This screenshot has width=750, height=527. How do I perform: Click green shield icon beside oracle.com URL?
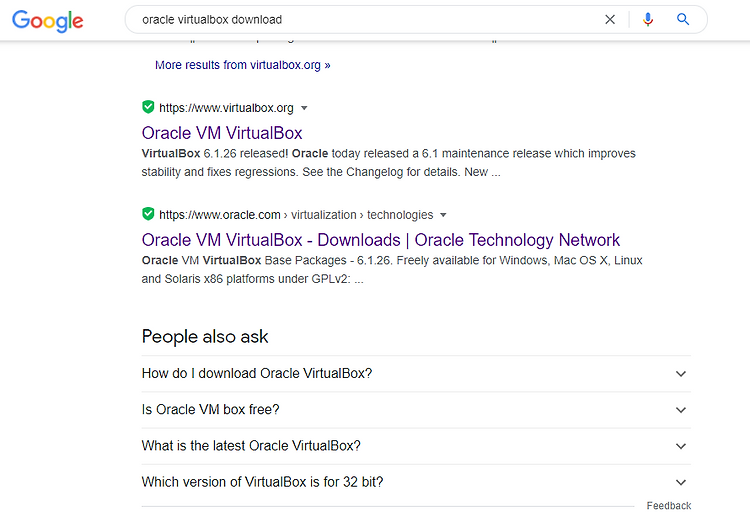click(x=148, y=214)
